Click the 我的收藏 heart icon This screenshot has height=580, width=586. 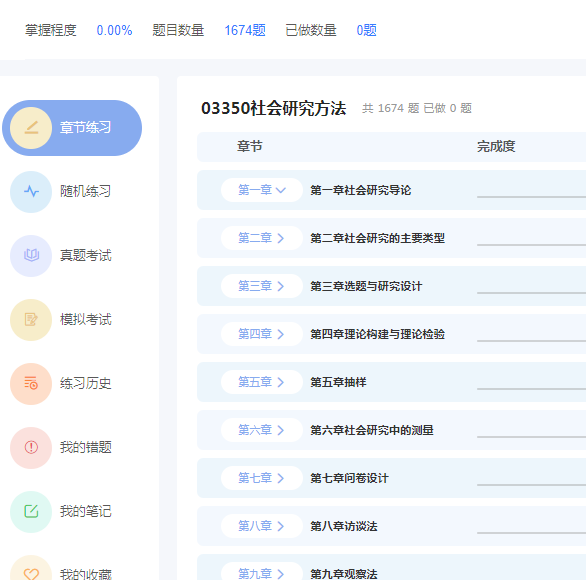31,574
